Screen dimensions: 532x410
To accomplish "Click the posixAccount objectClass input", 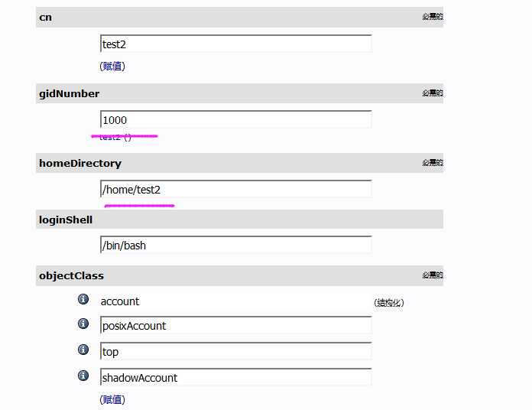I will [x=235, y=325].
